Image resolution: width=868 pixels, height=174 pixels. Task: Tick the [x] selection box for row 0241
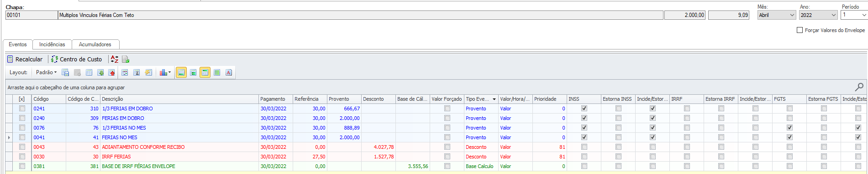(x=22, y=109)
